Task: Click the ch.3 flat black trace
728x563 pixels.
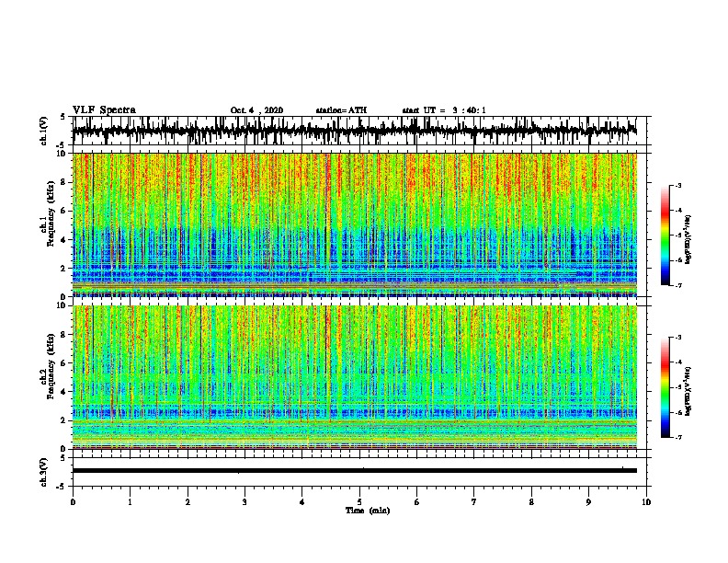Action: [x=354, y=471]
